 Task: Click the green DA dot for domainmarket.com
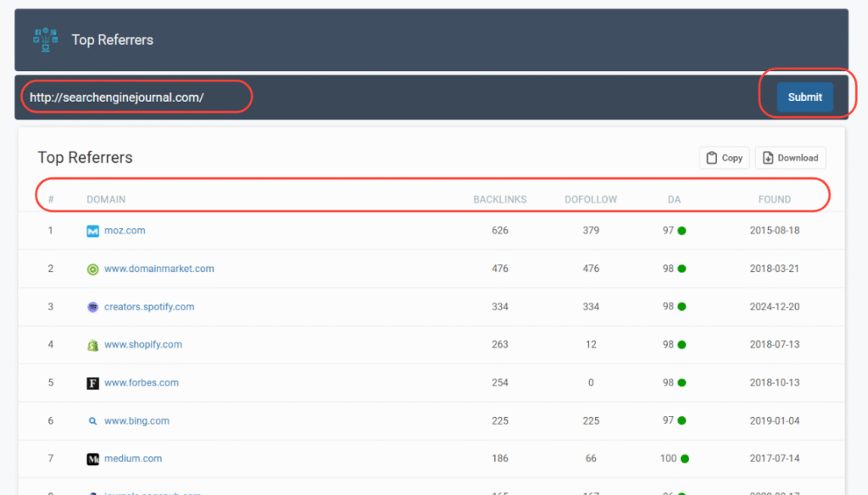[x=682, y=269]
